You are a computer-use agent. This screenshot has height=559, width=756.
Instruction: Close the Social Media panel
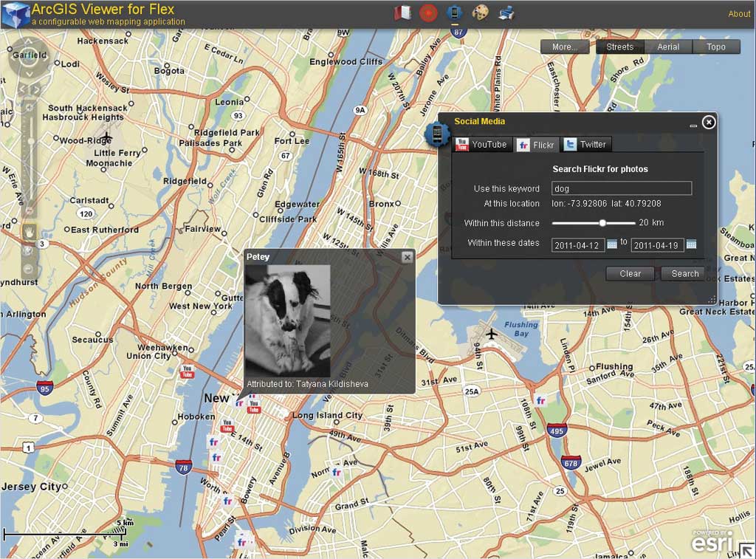tap(708, 123)
